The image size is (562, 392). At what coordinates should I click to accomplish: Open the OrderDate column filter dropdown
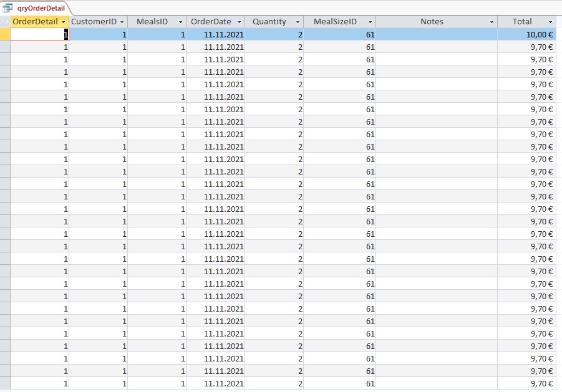click(x=240, y=22)
